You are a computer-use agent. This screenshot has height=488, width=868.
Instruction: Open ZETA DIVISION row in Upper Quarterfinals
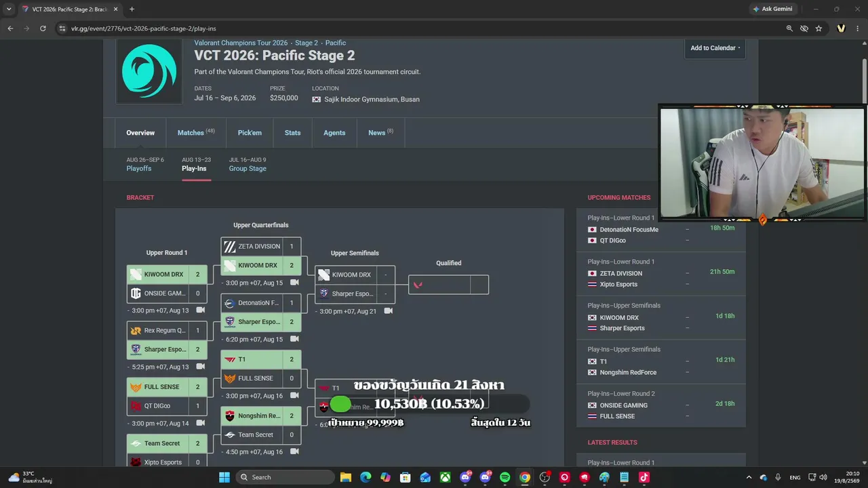click(261, 247)
